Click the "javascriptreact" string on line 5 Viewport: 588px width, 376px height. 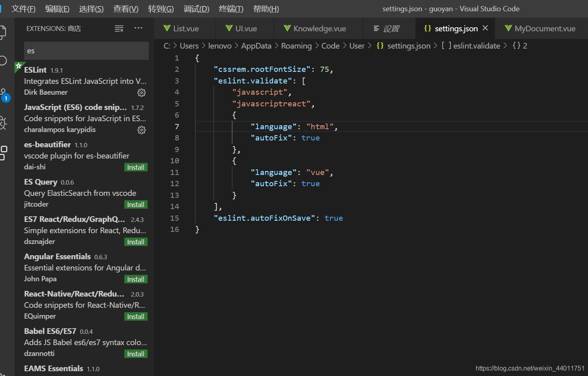click(272, 104)
